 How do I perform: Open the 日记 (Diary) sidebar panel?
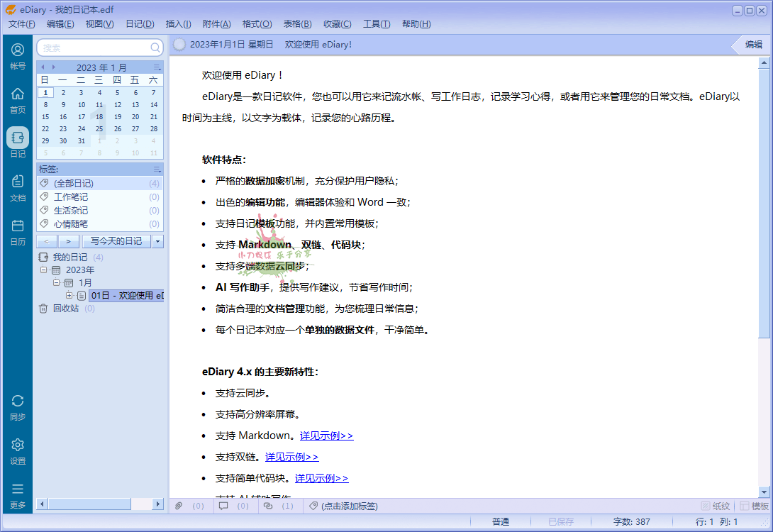tap(17, 142)
